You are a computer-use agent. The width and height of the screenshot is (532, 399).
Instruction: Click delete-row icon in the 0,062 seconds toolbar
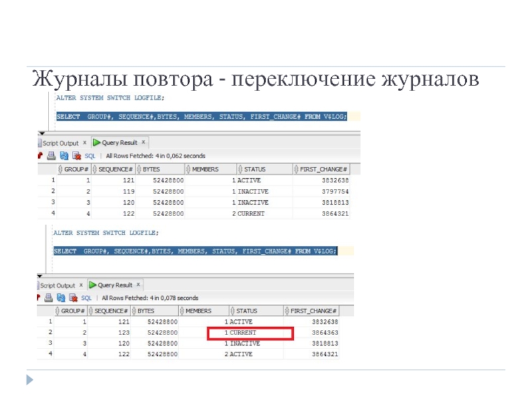click(76, 156)
